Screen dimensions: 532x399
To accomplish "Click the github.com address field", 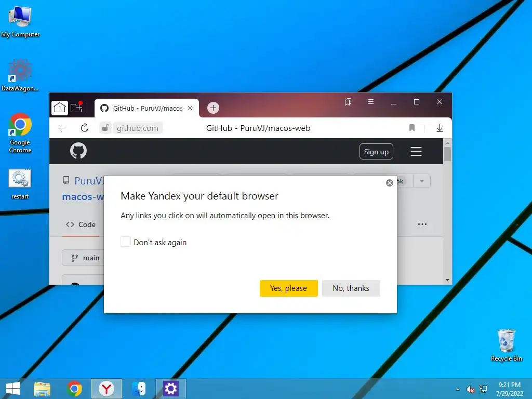I will point(138,128).
